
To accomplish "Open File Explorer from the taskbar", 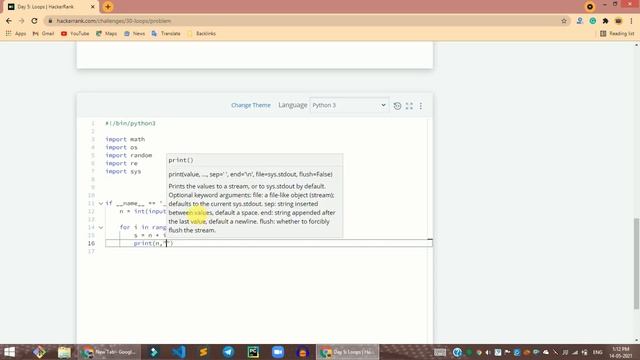I will pyautogui.click(x=64, y=352).
